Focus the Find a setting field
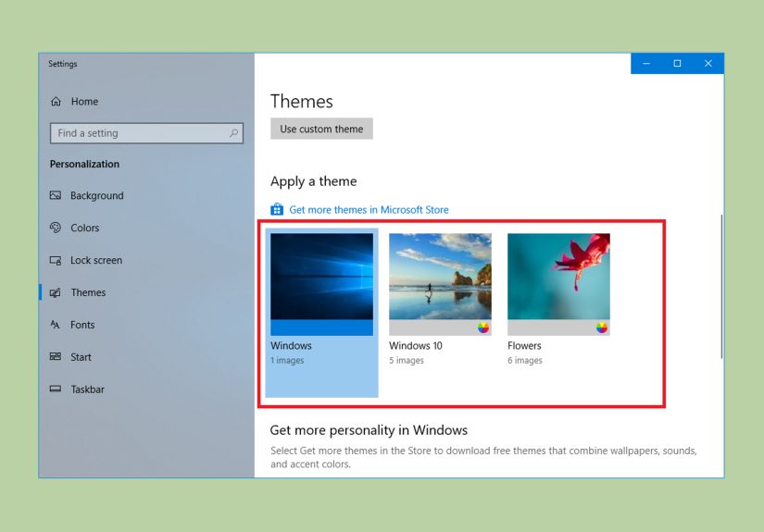 pyautogui.click(x=146, y=133)
